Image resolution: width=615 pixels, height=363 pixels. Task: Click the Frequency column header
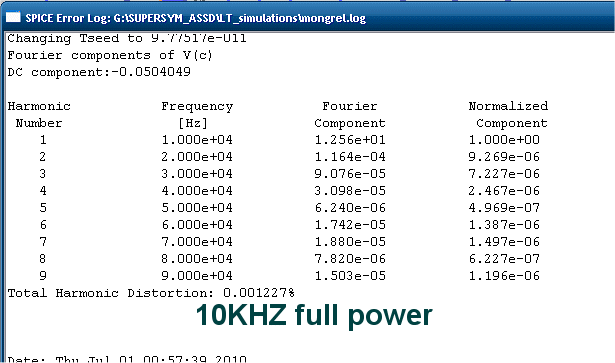tap(197, 114)
